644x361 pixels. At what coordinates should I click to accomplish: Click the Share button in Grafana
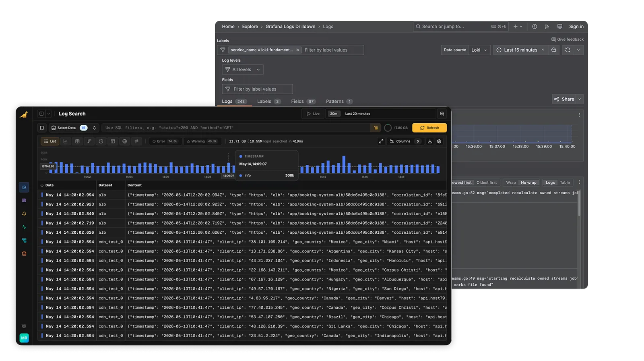564,99
